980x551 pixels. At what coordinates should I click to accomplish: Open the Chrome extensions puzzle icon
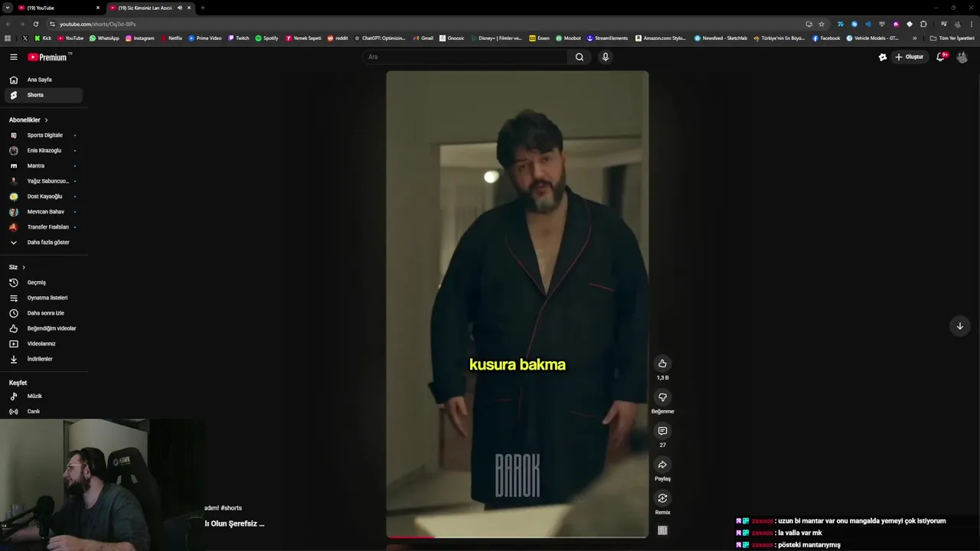tap(923, 24)
